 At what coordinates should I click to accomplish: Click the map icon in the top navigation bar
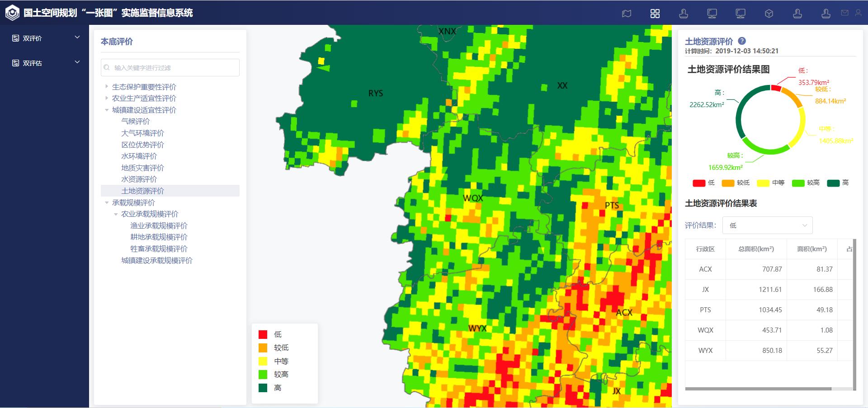627,14
